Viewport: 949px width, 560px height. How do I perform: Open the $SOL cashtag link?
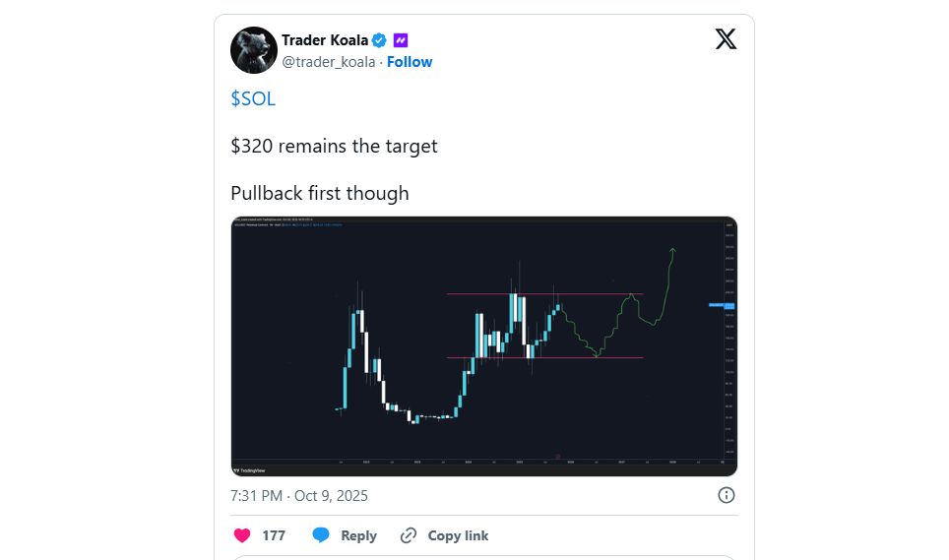(x=253, y=98)
